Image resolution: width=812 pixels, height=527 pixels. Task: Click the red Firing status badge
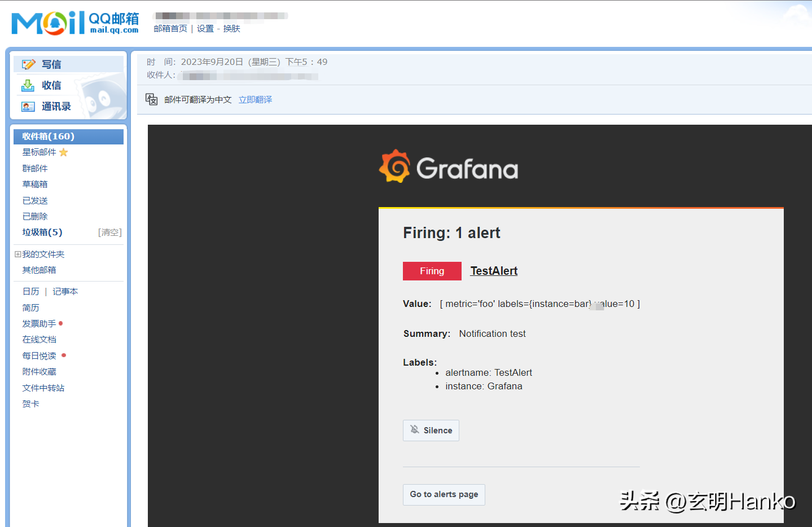pyautogui.click(x=432, y=271)
